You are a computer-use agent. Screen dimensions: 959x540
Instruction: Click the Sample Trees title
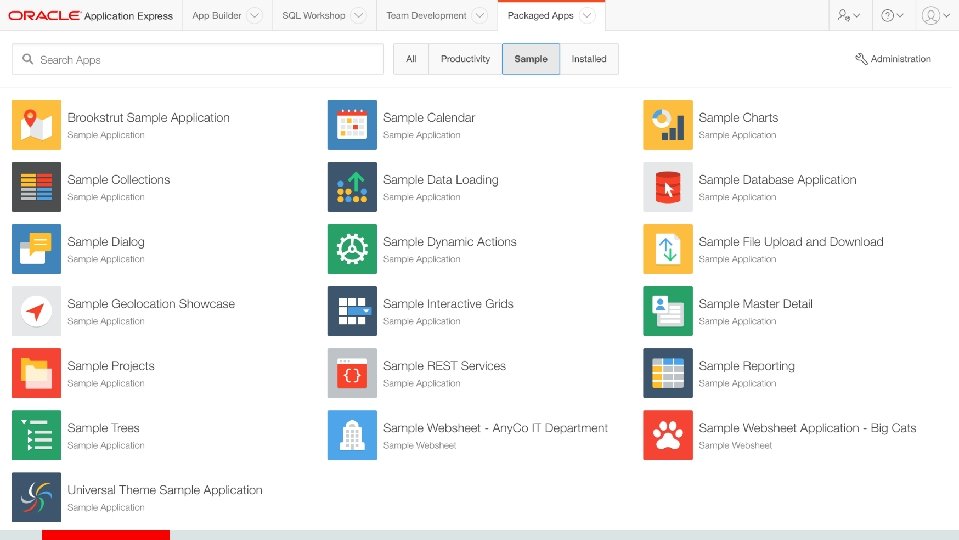coord(103,427)
